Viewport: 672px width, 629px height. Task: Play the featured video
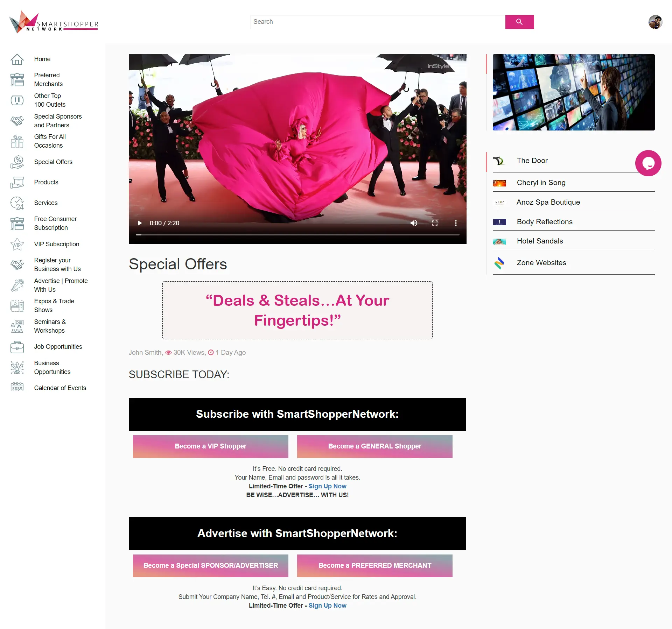[x=140, y=223]
